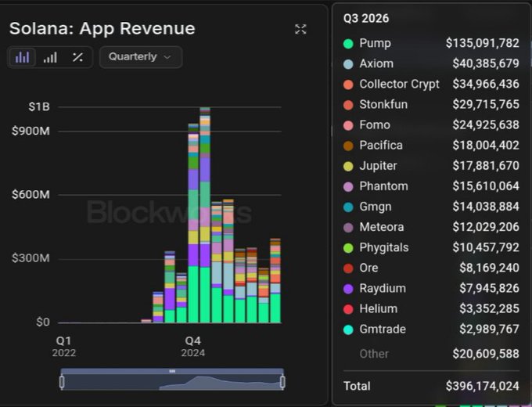Click the $300M axis label
Viewport: 532px width, 407px height.
(31, 258)
